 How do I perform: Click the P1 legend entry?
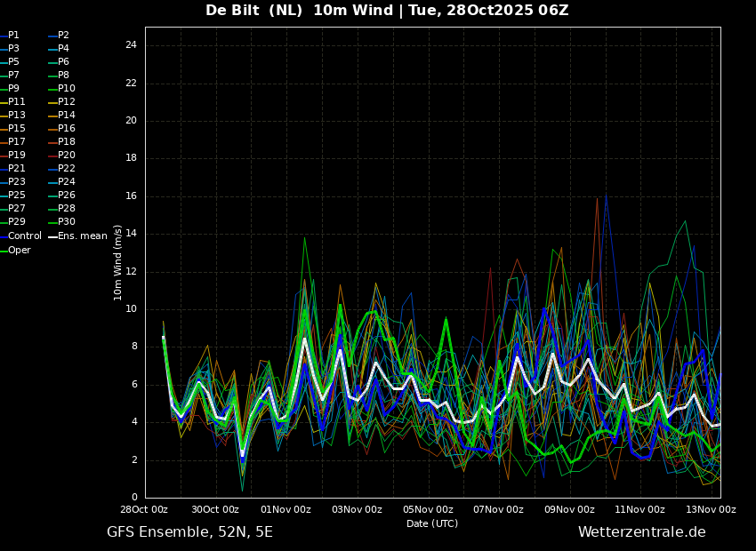click(x=10, y=36)
